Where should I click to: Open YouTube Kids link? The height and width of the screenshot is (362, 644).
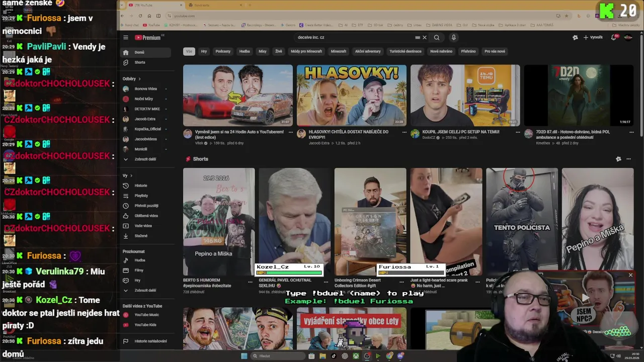click(145, 325)
